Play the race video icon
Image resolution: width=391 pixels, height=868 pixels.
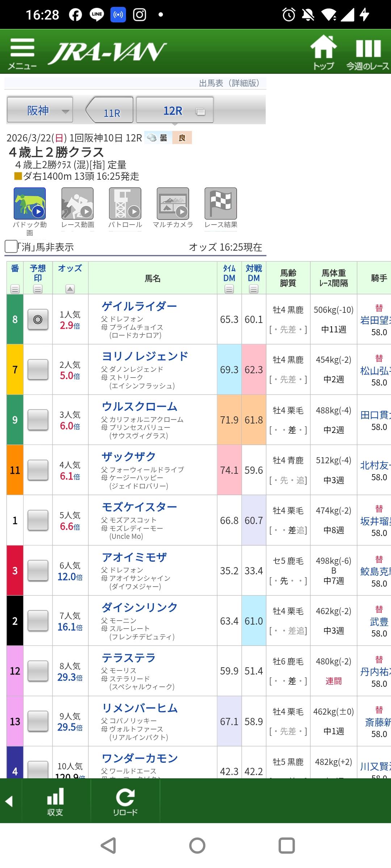[77, 204]
